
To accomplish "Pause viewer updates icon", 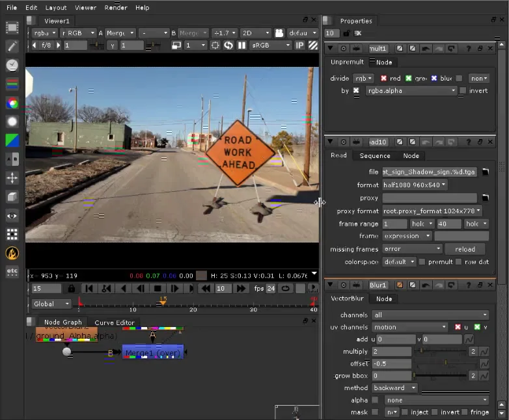I will pyautogui.click(x=242, y=46).
